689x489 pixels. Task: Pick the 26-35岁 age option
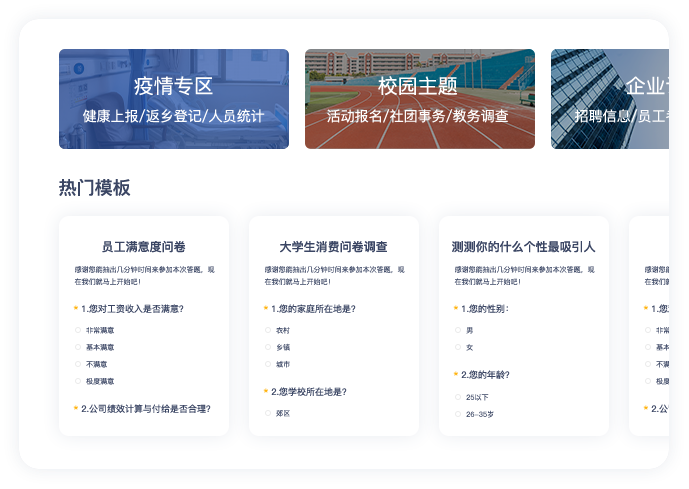coord(458,413)
